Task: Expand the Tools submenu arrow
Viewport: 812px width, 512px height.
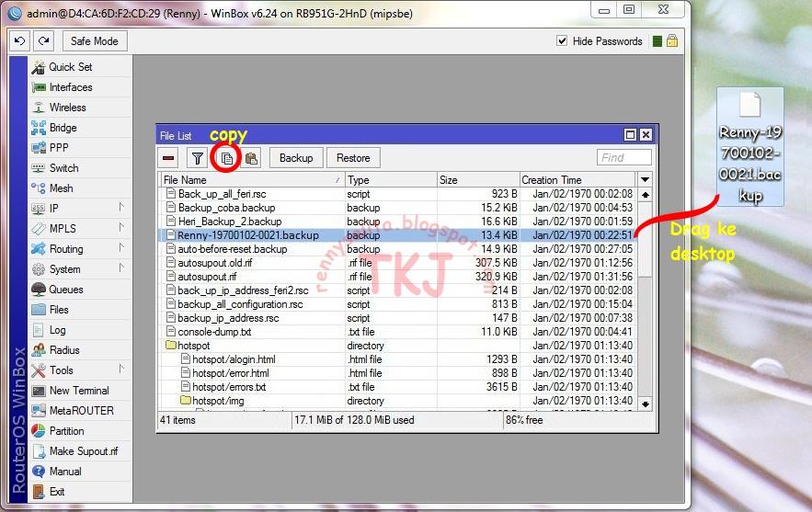Action: 120,370
